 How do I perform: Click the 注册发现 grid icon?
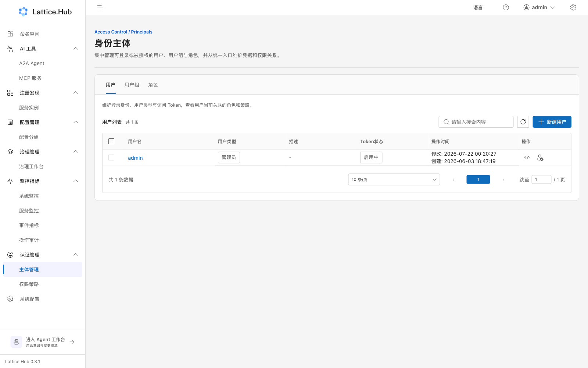[x=10, y=93]
